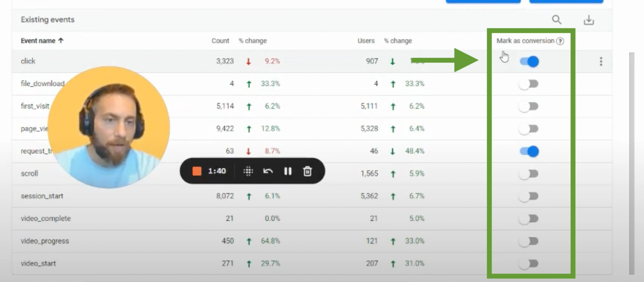Select the 12.8% change value
Screen dimensions: 644x282
(270, 129)
